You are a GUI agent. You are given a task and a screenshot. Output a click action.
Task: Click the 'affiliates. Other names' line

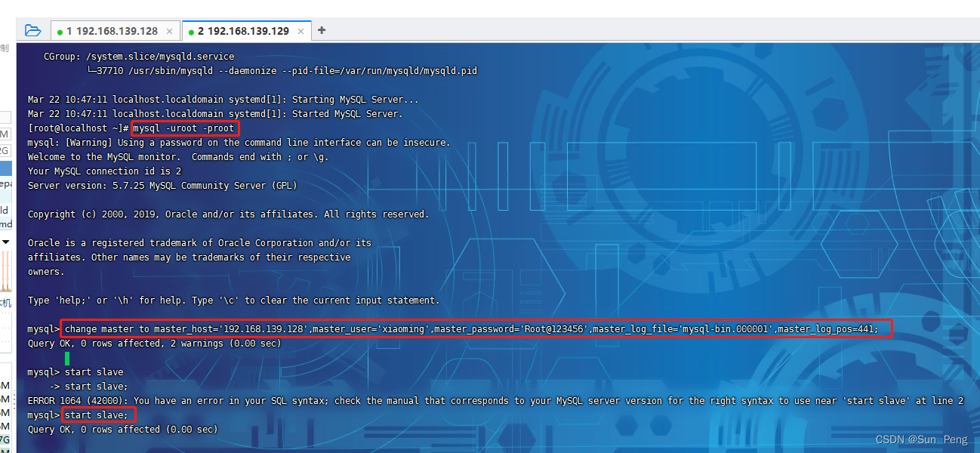pos(189,257)
